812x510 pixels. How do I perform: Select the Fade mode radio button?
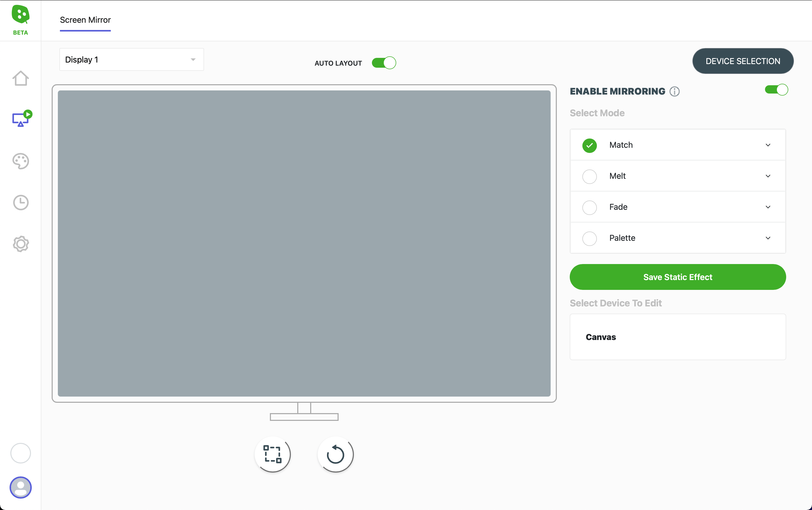click(x=589, y=207)
